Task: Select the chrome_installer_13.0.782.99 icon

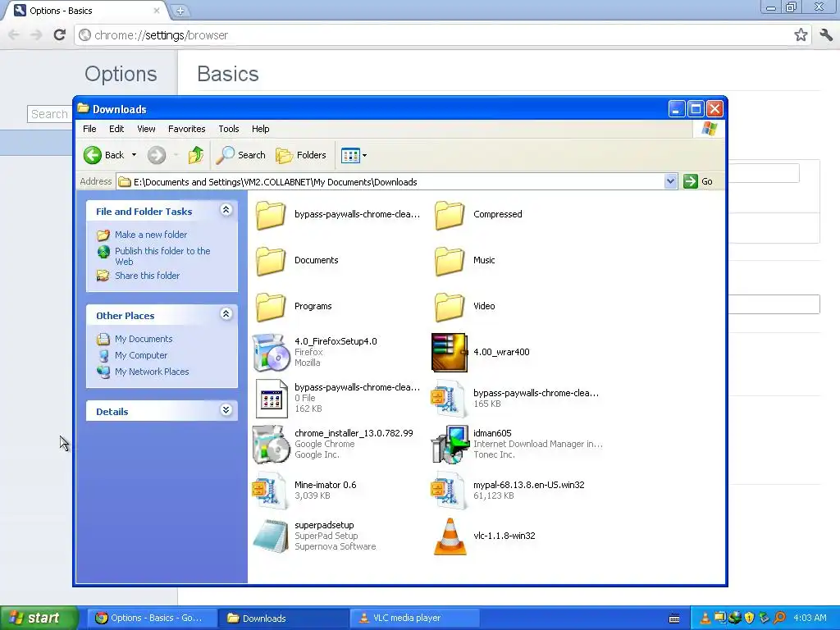Action: point(271,444)
